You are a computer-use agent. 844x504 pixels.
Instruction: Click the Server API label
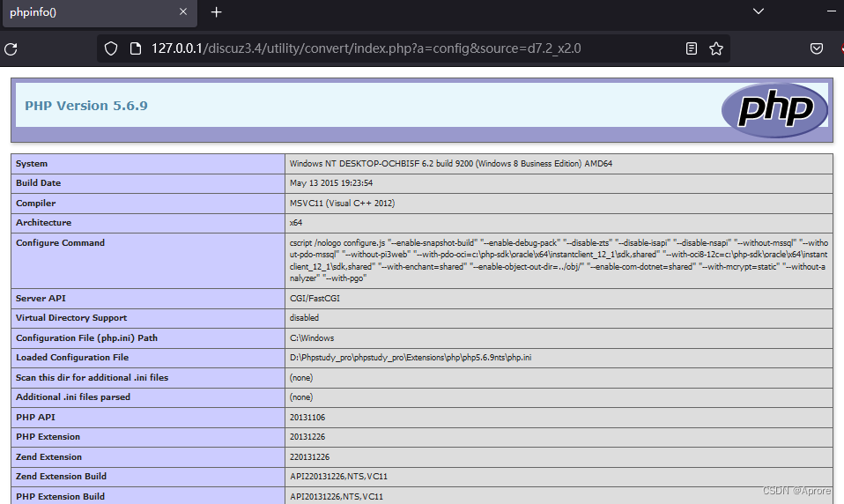point(41,299)
